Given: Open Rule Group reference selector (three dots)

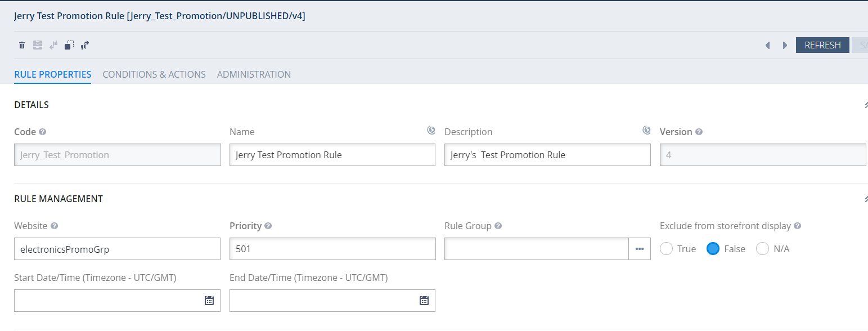Looking at the screenshot, I should 640,249.
